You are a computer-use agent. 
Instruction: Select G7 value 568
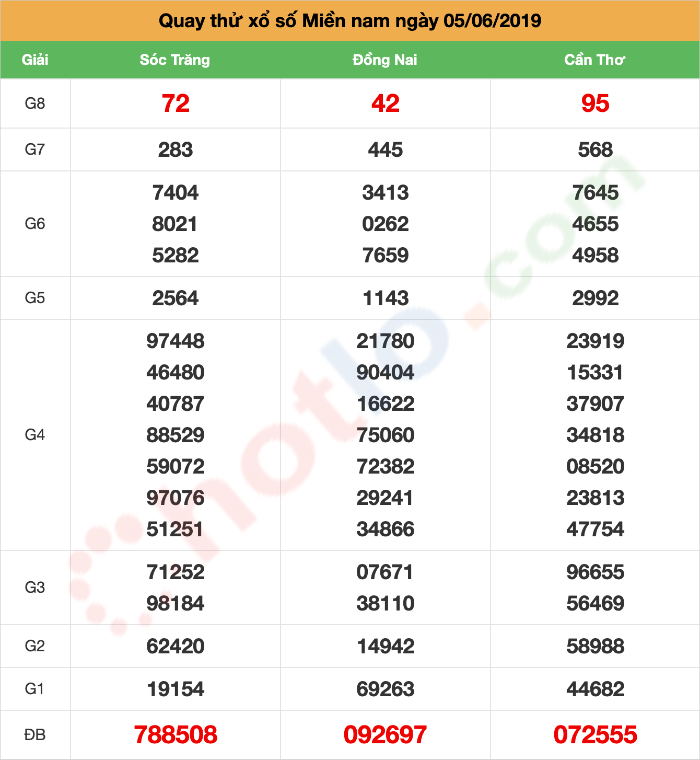click(x=596, y=150)
